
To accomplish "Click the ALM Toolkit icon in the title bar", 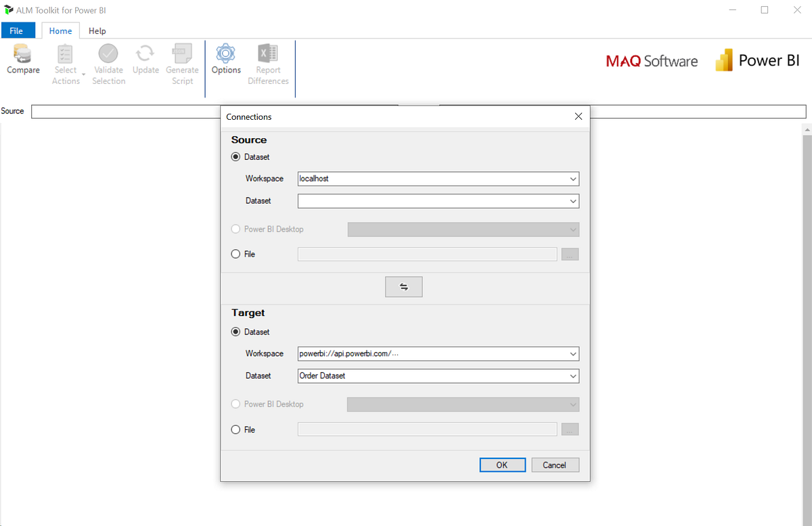I will (9, 9).
